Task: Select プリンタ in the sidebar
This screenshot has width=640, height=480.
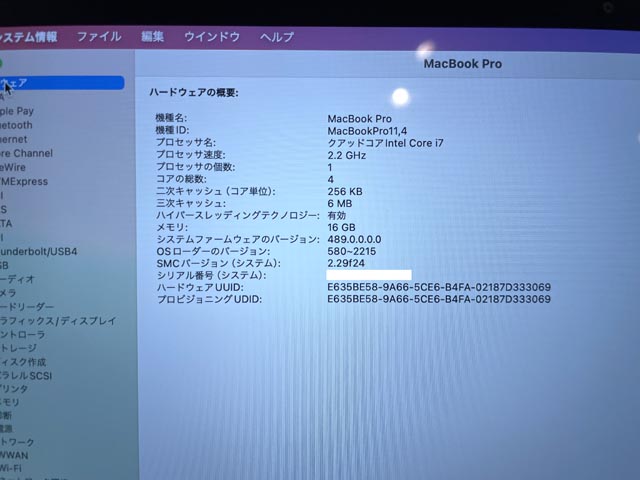Action: [15, 389]
